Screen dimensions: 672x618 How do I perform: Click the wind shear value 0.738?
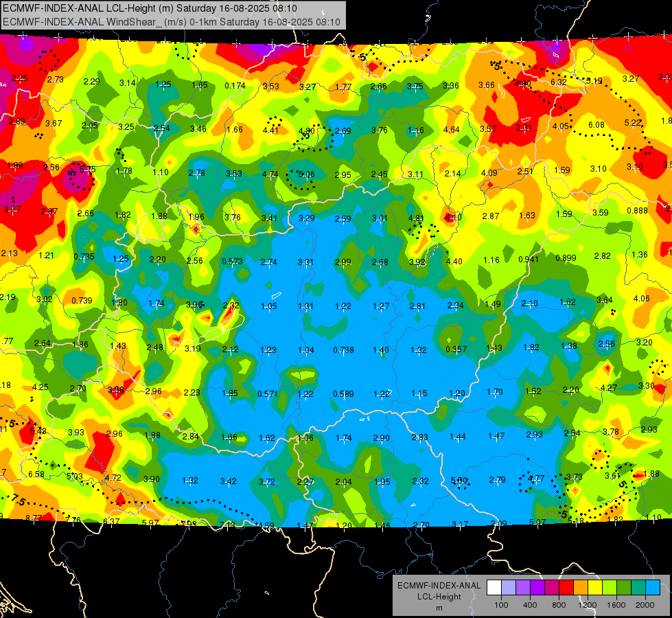(344, 350)
